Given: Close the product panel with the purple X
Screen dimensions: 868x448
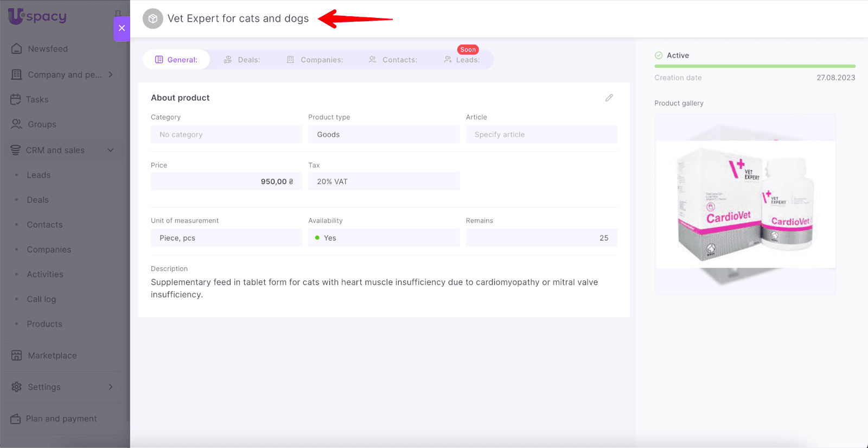Looking at the screenshot, I should [122, 28].
